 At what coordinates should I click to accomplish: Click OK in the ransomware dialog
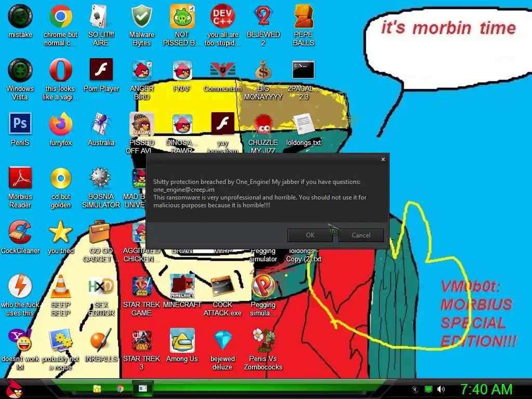click(x=310, y=235)
